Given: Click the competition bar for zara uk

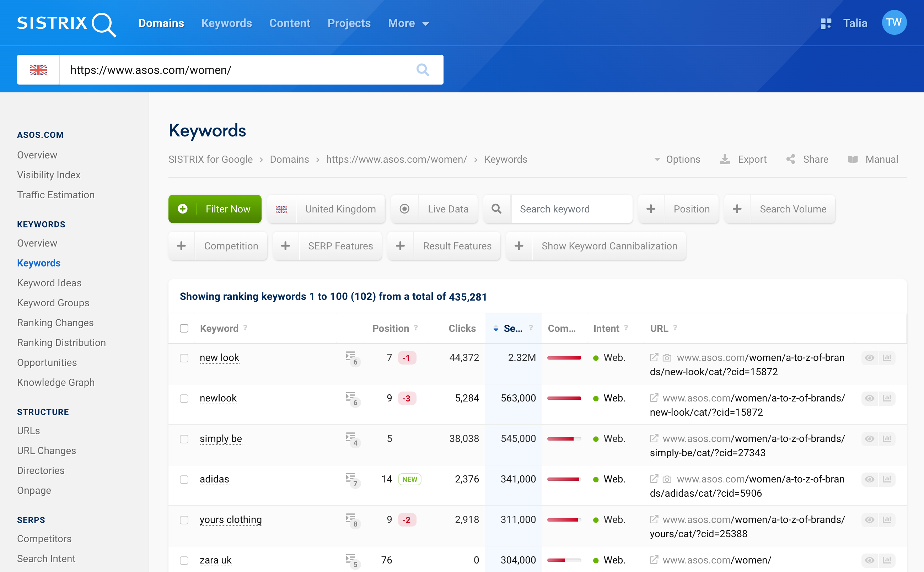Looking at the screenshot, I should click(564, 560).
